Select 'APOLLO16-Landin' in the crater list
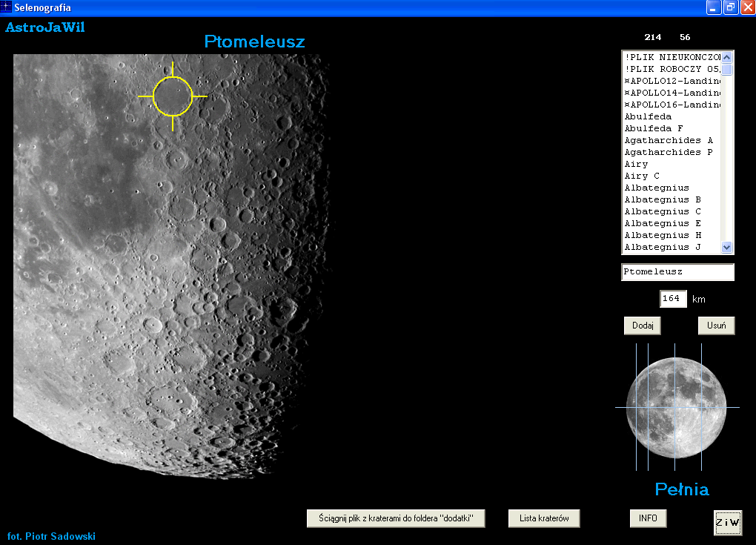The height and width of the screenshot is (545, 756). 672,105
